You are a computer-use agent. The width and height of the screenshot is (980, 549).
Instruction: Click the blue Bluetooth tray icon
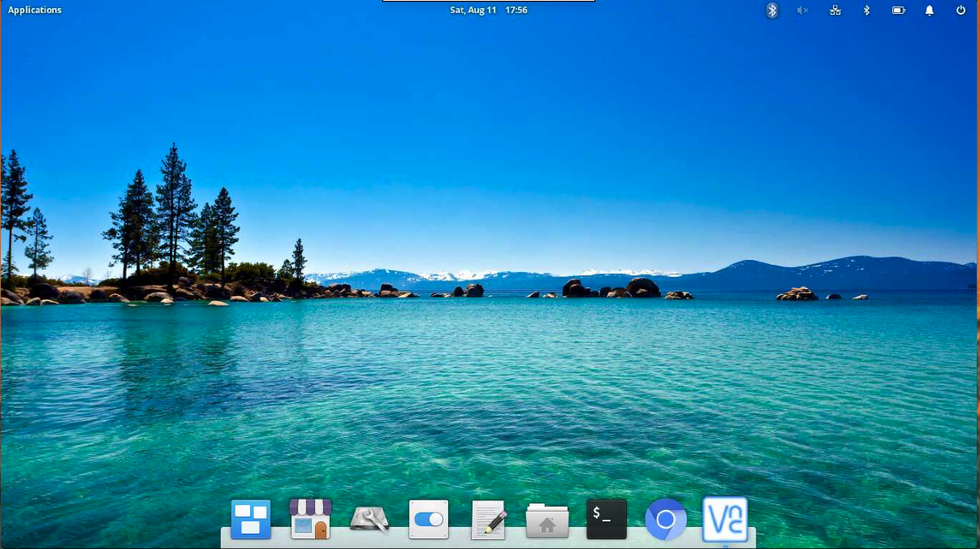(x=771, y=11)
